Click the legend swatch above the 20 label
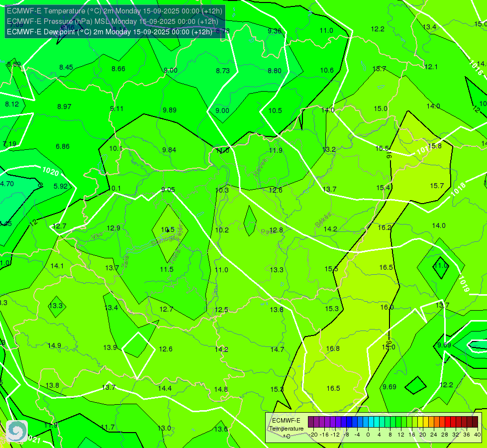The width and height of the screenshot is (487, 448). (x=420, y=422)
